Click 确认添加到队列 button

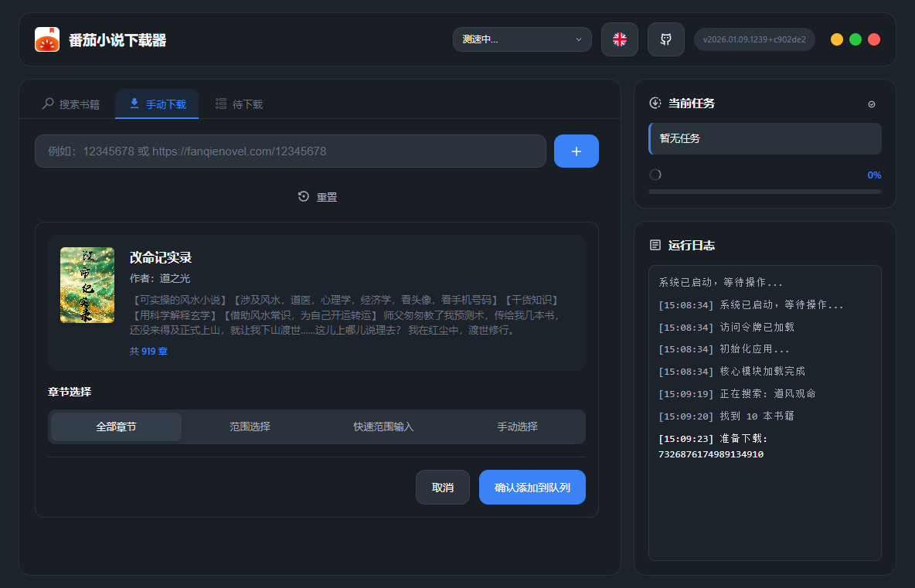click(x=532, y=488)
